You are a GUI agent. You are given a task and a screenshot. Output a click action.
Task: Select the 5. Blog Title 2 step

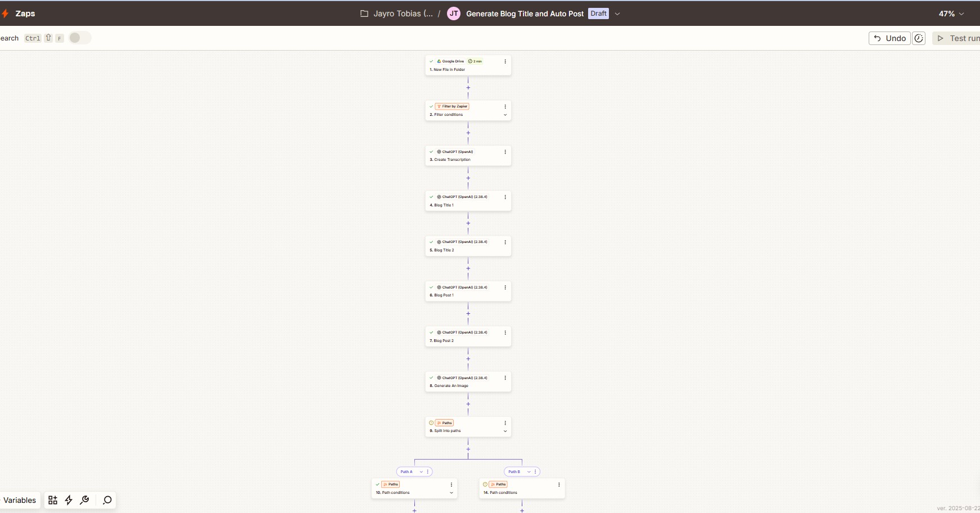tap(468, 246)
